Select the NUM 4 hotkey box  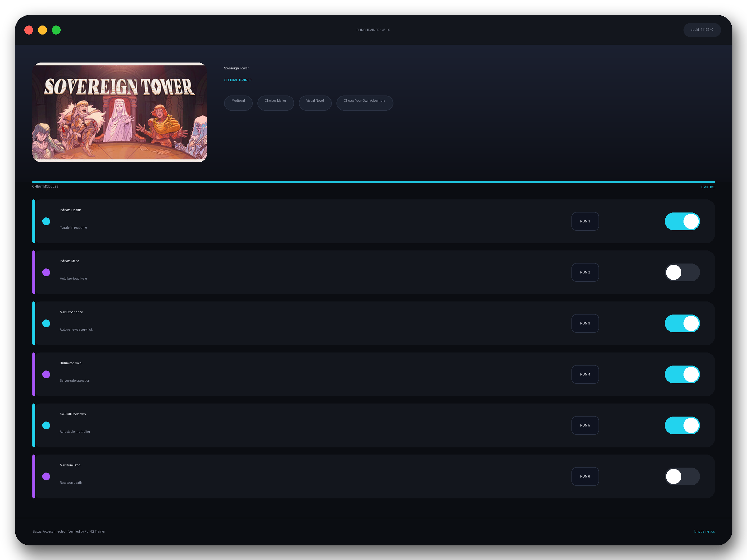click(585, 374)
